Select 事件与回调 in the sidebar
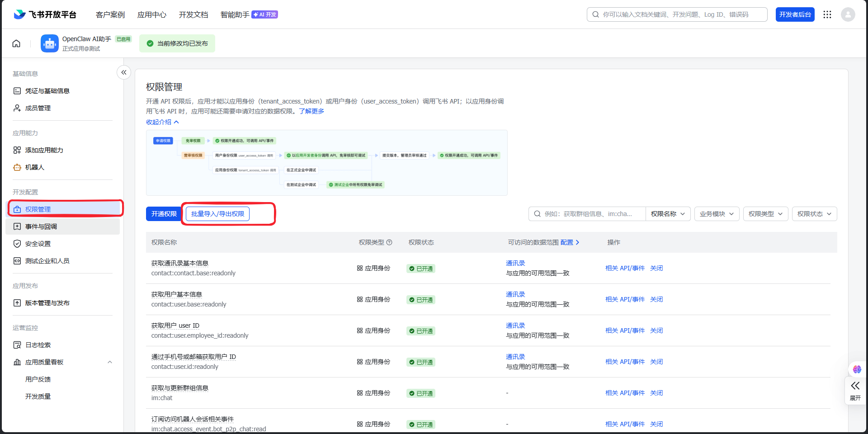Screen dimensions: 868x434 click(x=41, y=226)
